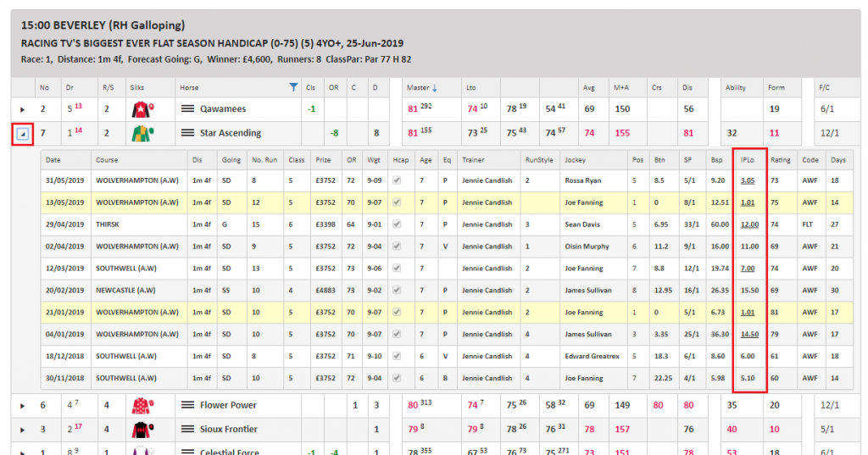
Task: Expand the Qawamees row details
Action: (x=23, y=109)
